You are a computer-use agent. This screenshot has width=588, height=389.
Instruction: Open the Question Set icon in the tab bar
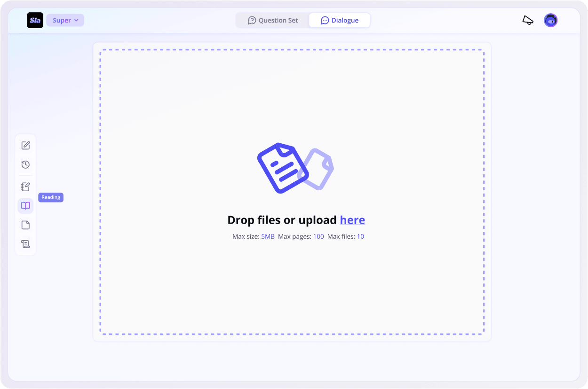253,20
